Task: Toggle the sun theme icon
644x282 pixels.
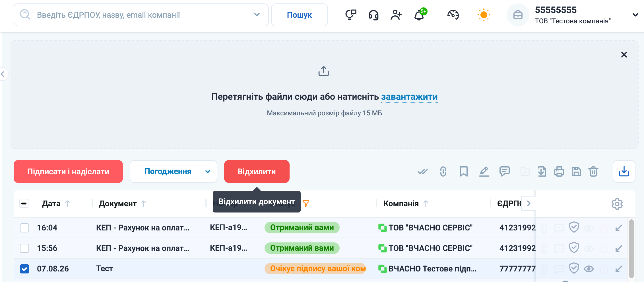Action: 484,15
